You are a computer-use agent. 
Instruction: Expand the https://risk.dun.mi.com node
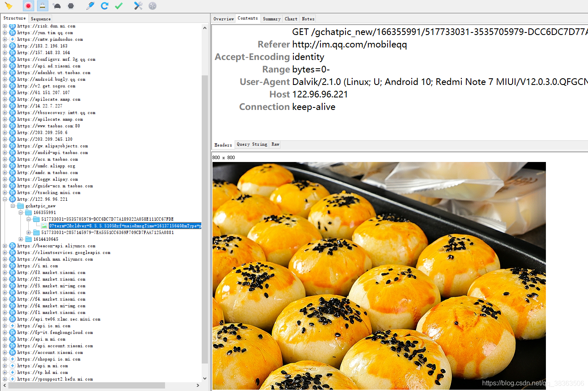tap(5, 26)
